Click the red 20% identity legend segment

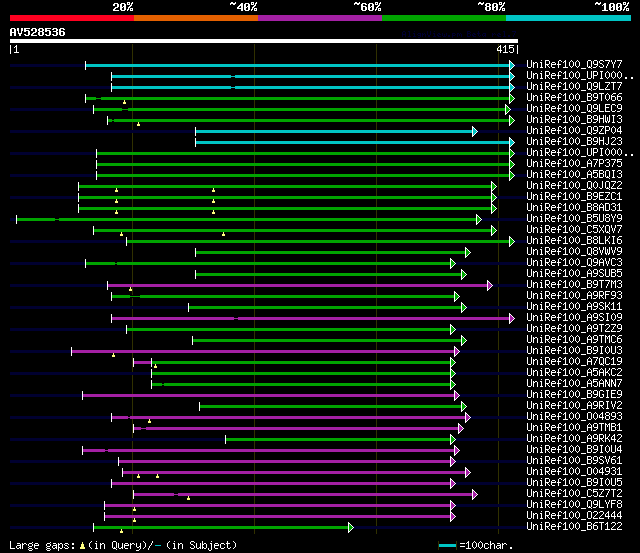pyautogui.click(x=72, y=18)
